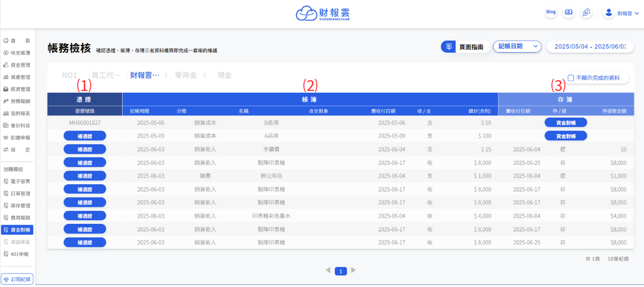
Task: Click the 頁面指南 signpost icon
Action: pos(449,47)
